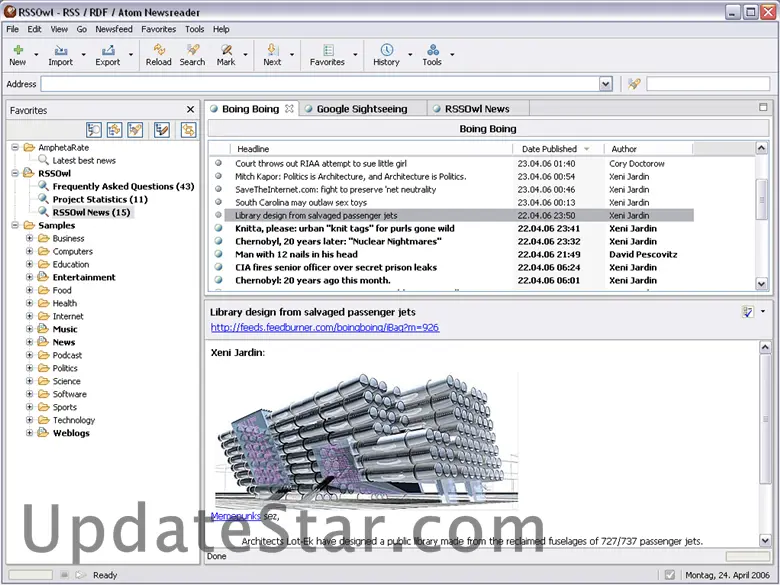
Task: Click the salvaged jets library image
Action: [367, 441]
